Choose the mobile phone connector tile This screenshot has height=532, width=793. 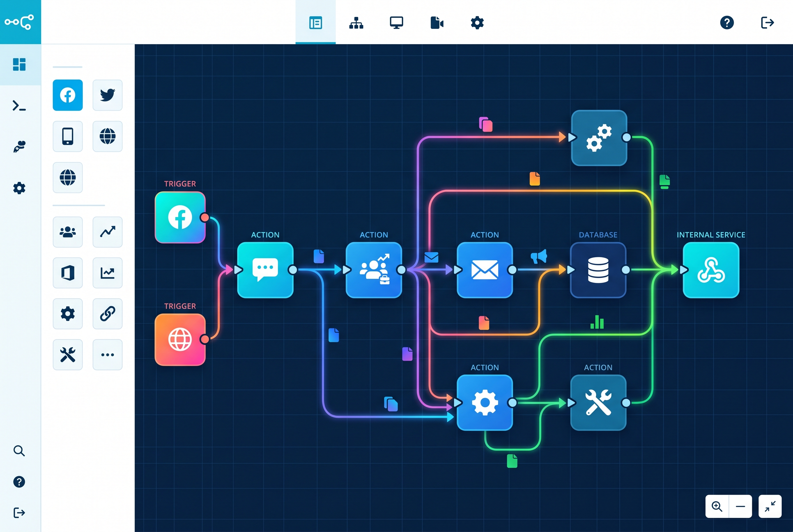(67, 136)
